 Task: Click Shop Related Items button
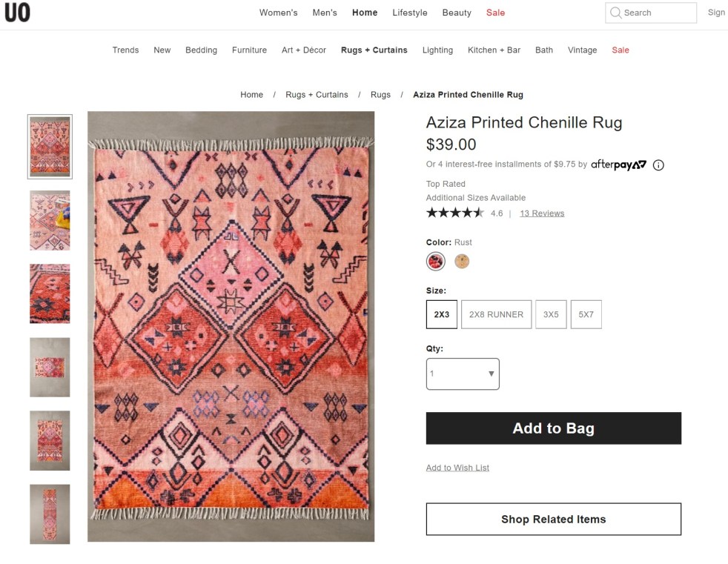(553, 520)
